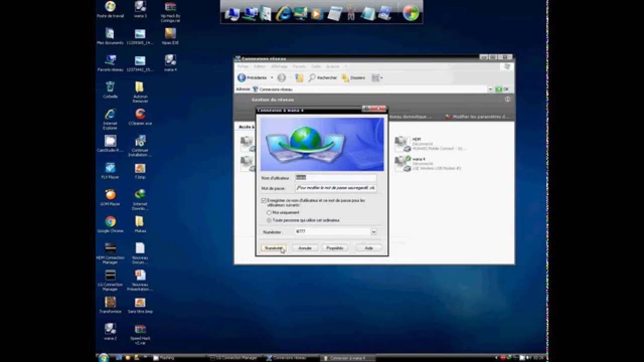Open Internet Download Manager desktop icon

click(140, 200)
